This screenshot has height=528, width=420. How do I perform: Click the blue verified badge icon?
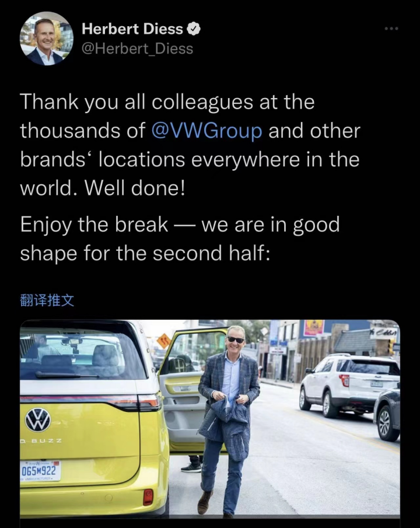point(194,29)
